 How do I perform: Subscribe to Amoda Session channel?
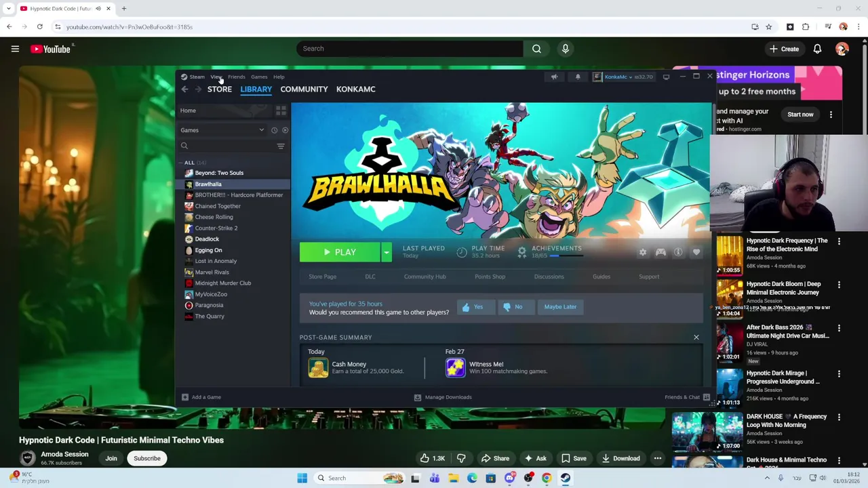tap(147, 458)
